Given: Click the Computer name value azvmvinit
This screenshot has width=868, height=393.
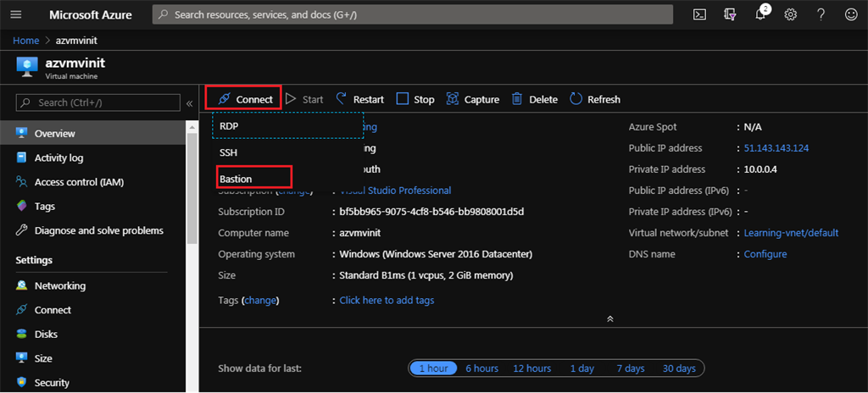Looking at the screenshot, I should [359, 232].
